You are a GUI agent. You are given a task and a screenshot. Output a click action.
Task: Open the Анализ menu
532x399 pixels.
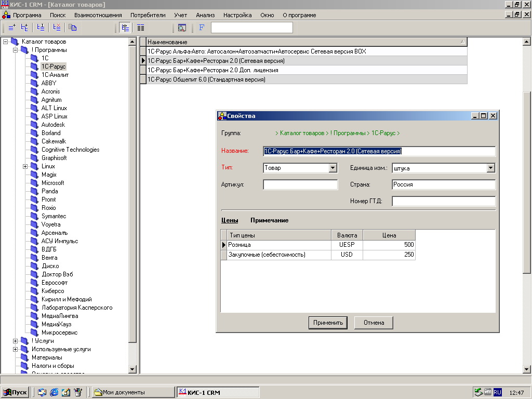coord(205,15)
